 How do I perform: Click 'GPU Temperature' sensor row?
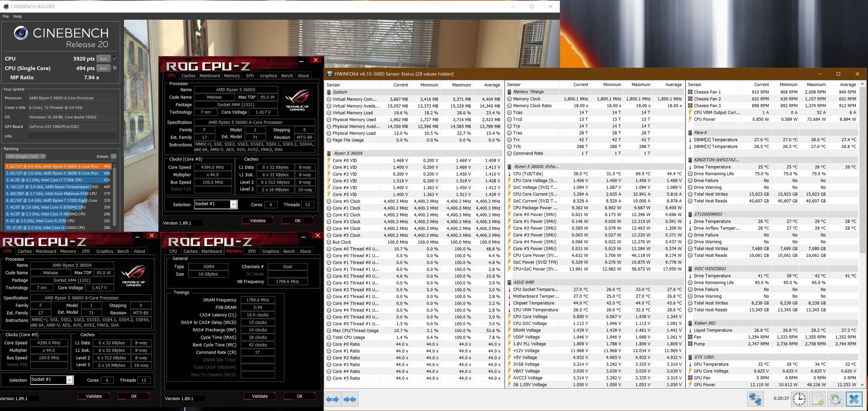(x=773, y=364)
